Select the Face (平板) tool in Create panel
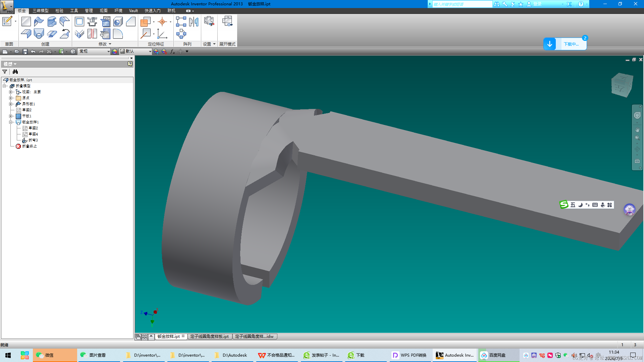 [26, 22]
